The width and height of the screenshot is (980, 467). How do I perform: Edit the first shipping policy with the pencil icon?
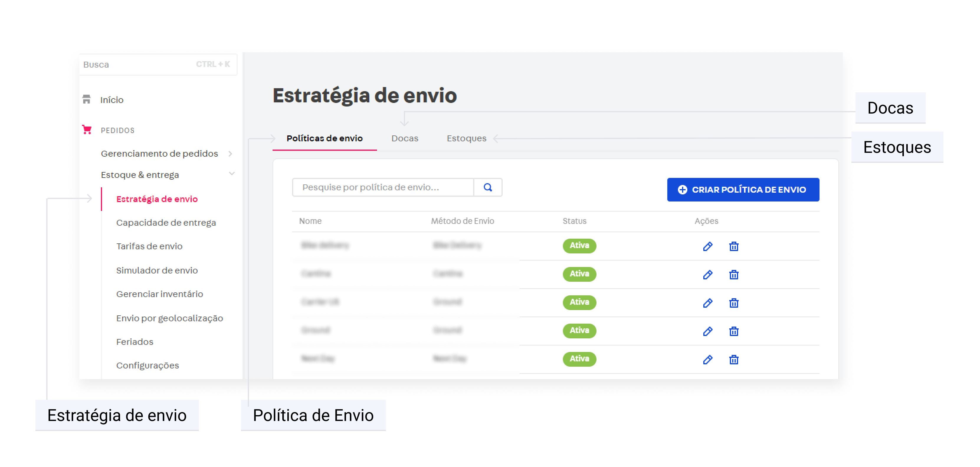707,246
